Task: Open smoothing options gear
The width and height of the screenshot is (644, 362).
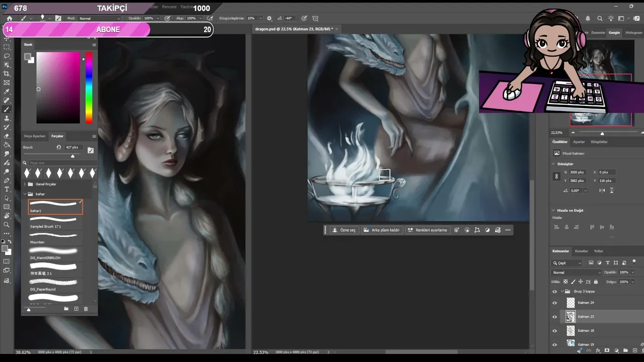Action: (x=269, y=19)
